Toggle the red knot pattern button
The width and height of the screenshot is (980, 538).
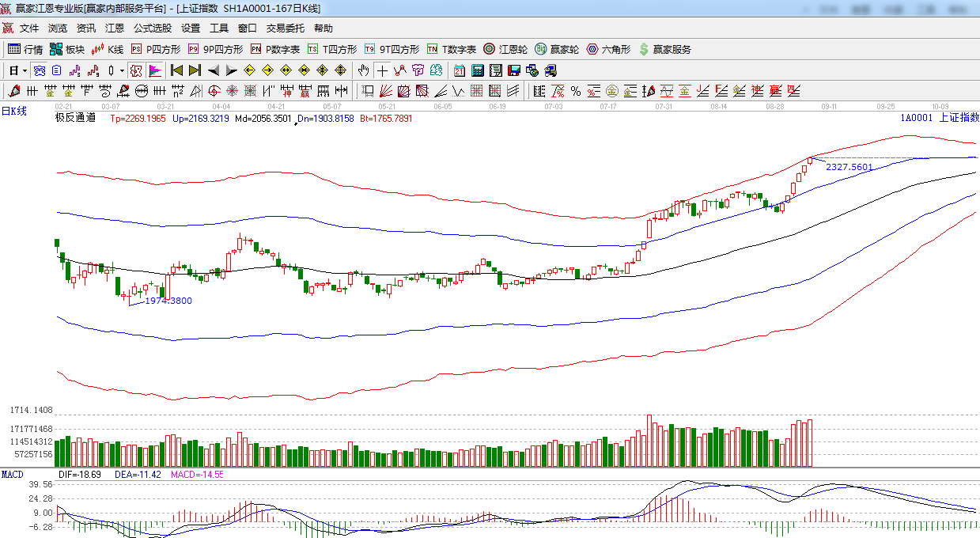coord(136,70)
